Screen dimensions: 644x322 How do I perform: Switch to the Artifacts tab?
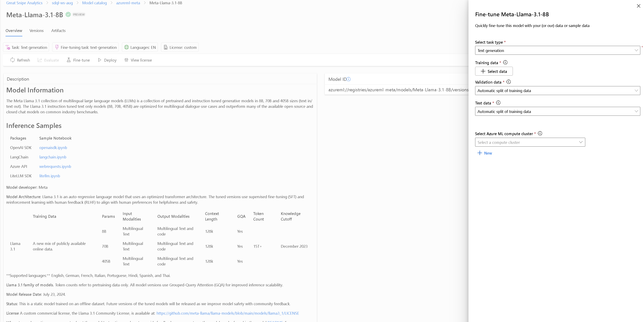coord(58,30)
